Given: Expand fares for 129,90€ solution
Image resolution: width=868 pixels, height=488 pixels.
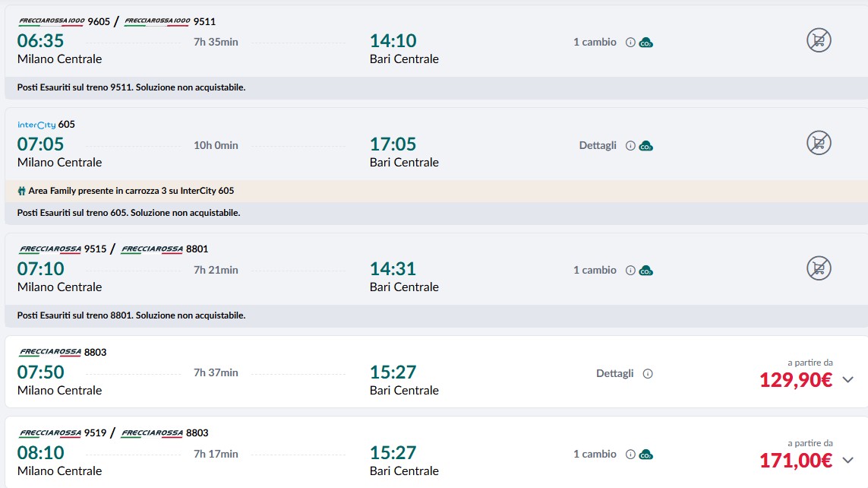Looking at the screenshot, I should pos(848,379).
